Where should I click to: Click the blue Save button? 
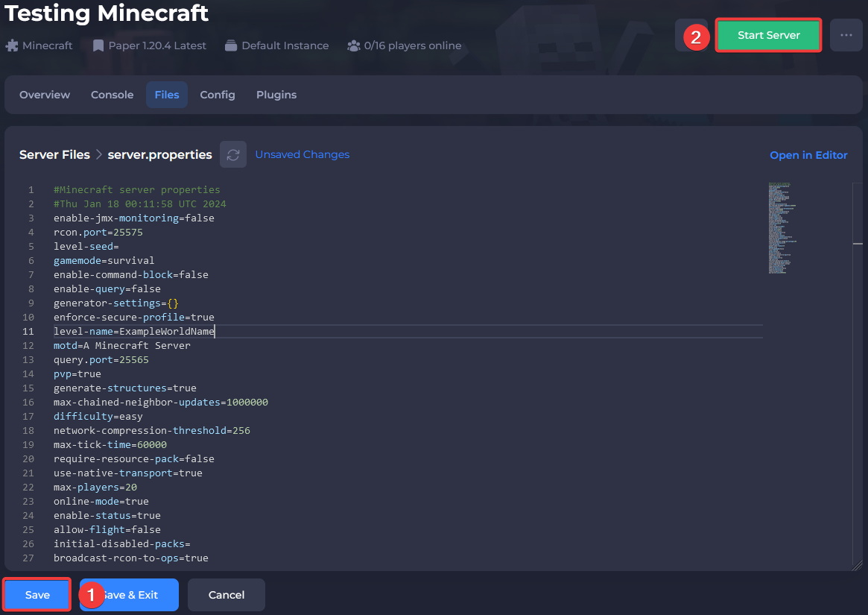(x=37, y=595)
